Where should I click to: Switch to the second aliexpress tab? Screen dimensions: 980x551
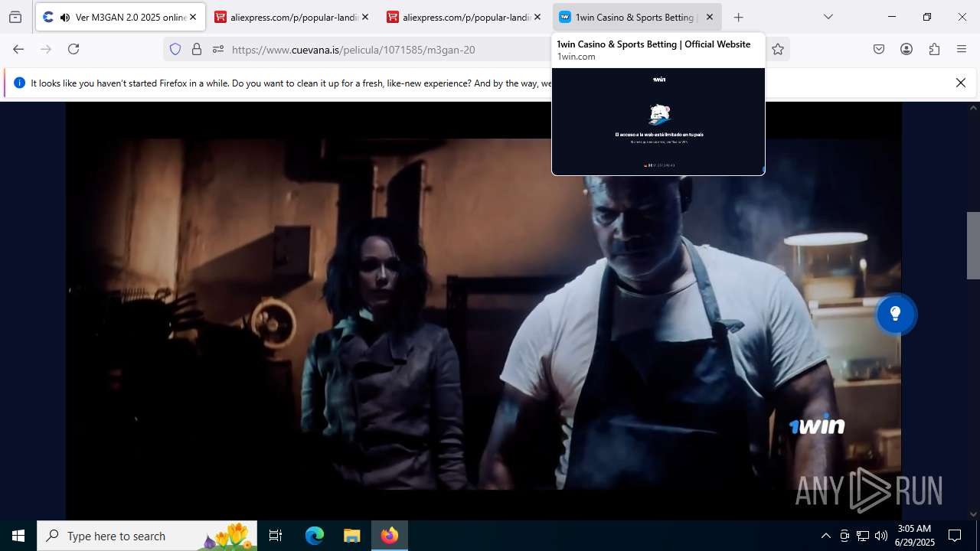[x=465, y=17]
